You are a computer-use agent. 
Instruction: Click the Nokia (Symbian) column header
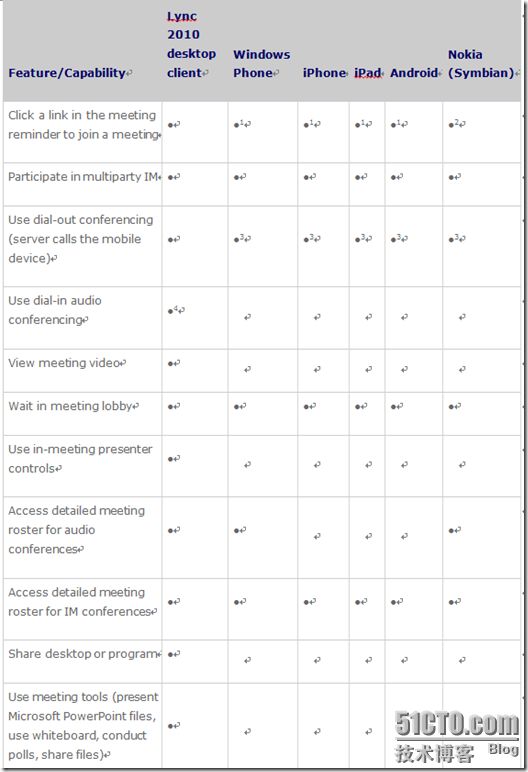click(481, 64)
